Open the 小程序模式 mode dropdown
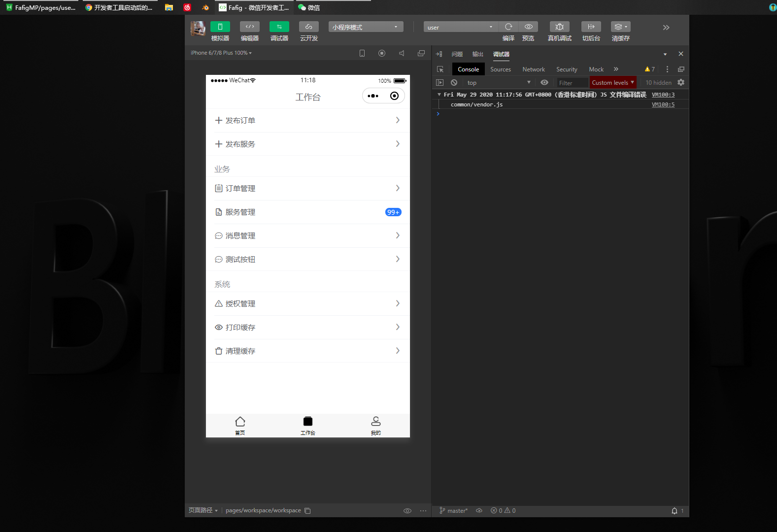This screenshot has height=532, width=777. [366, 27]
